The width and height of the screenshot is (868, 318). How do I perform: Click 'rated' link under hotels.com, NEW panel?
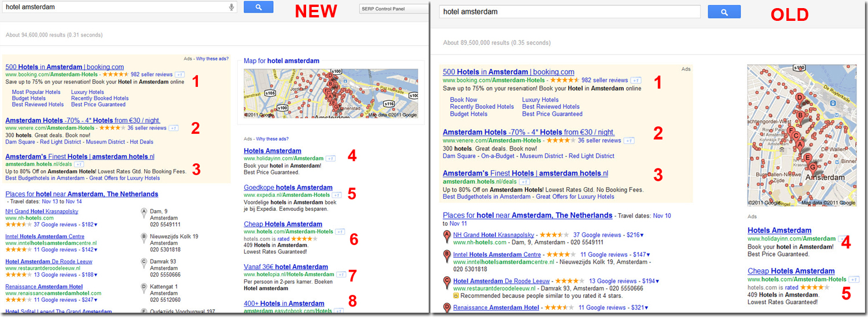coord(283,239)
